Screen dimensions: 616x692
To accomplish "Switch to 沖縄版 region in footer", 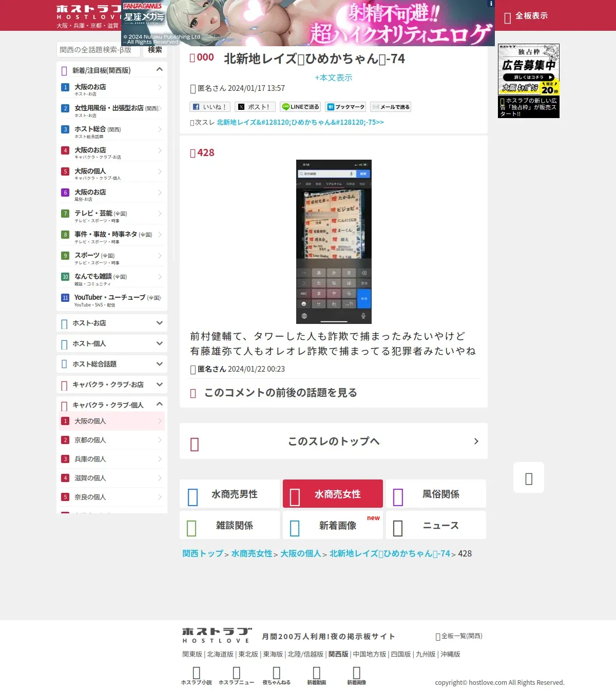I will pos(450,654).
